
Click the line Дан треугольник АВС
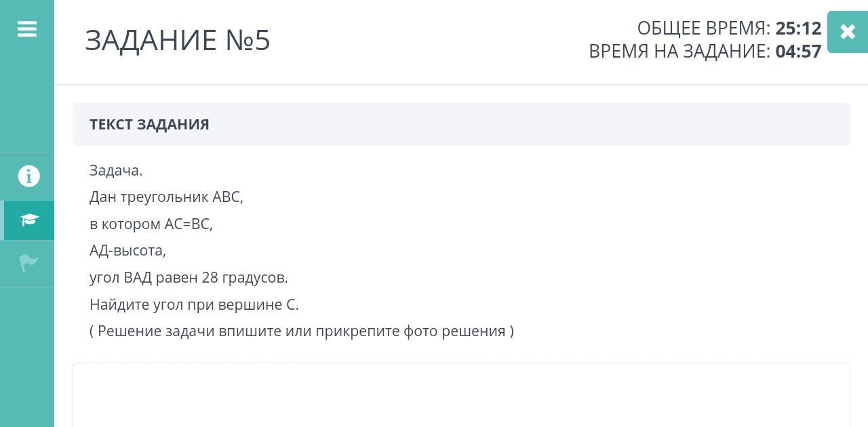coord(166,197)
